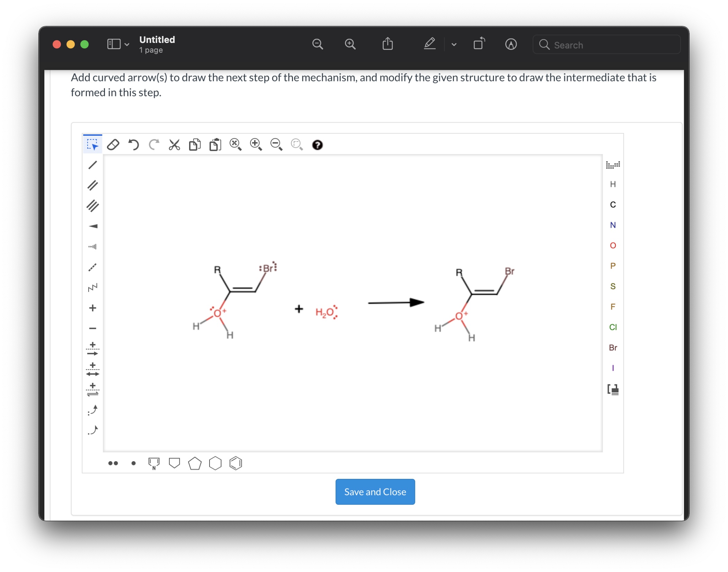Viewport: 728px width, 572px height.
Task: Select the single bond drawing tool
Action: pos(92,165)
